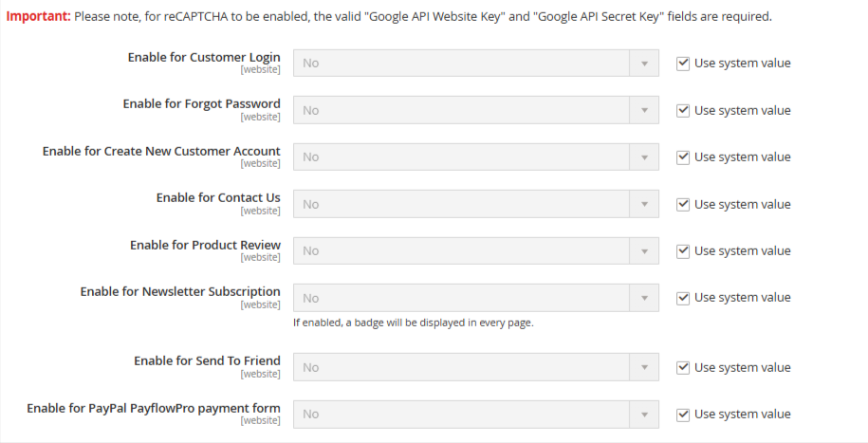Click the Enable for Newsletter Subscription label
The image size is (868, 443).
(180, 292)
